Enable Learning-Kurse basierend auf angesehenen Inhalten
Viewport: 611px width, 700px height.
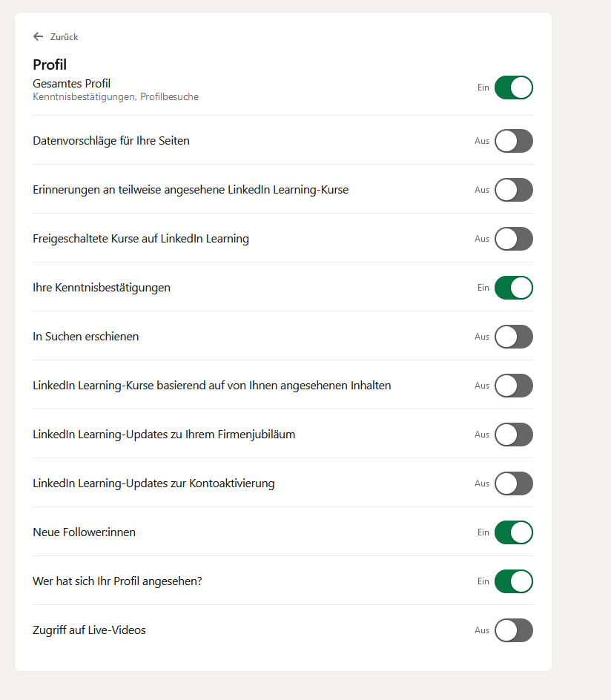tap(513, 386)
